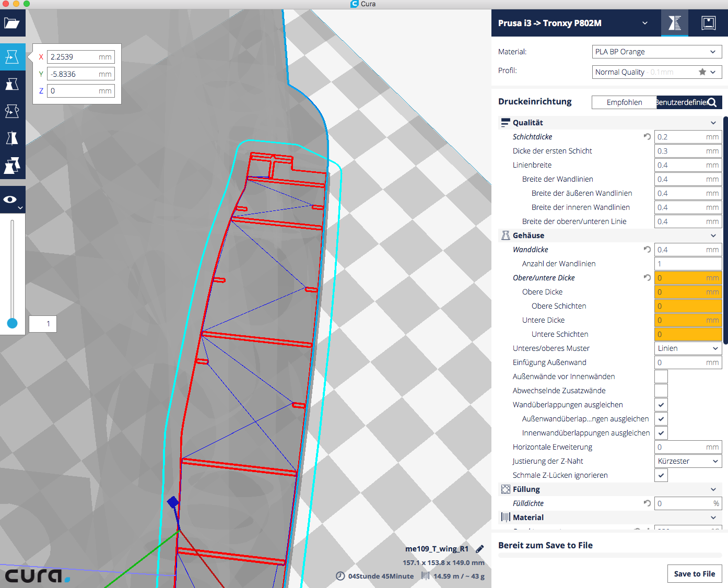Disable Innenwandüberlappungen ausgleichen checkbox
Viewport: 728px width, 588px height.
(661, 433)
